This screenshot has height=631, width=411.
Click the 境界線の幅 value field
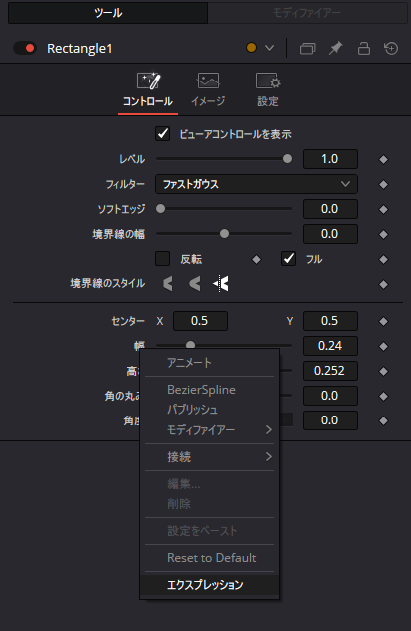click(x=330, y=234)
